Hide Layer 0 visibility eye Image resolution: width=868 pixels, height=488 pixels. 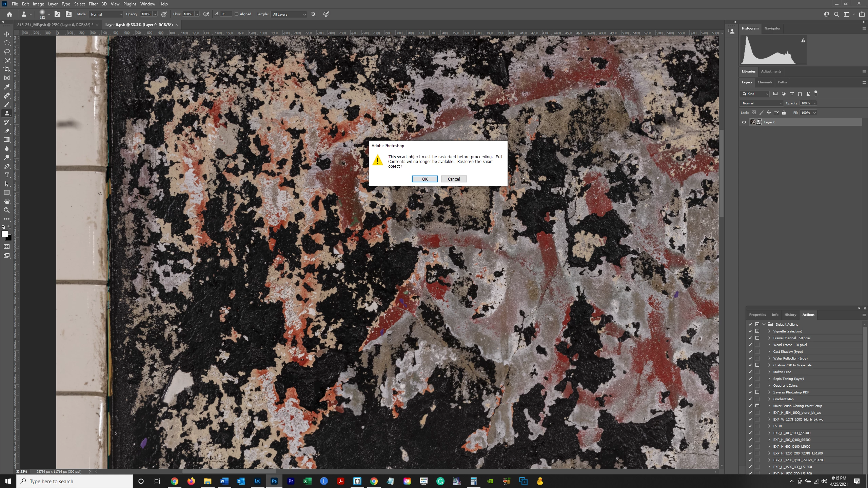click(744, 122)
